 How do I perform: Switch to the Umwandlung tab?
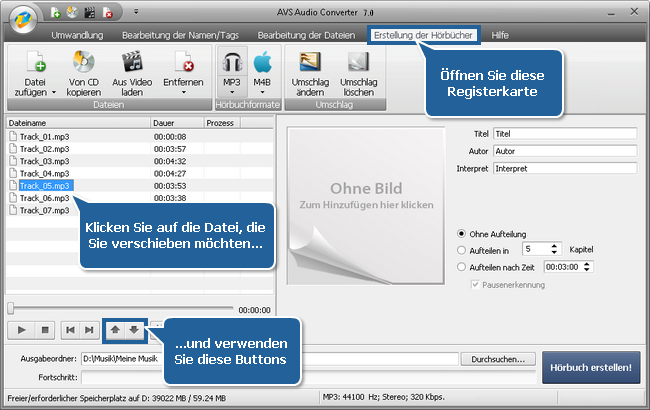(77, 34)
